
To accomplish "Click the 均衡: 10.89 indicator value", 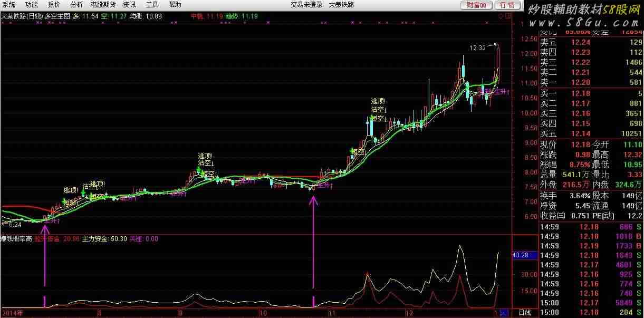I will (x=146, y=17).
